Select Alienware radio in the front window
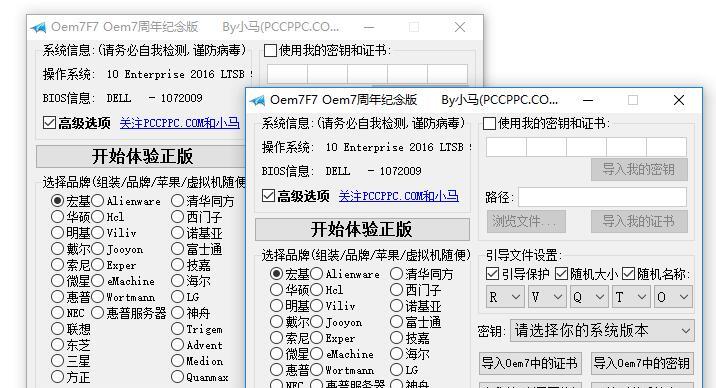Viewport: 716px width, 388px height. 316,274
